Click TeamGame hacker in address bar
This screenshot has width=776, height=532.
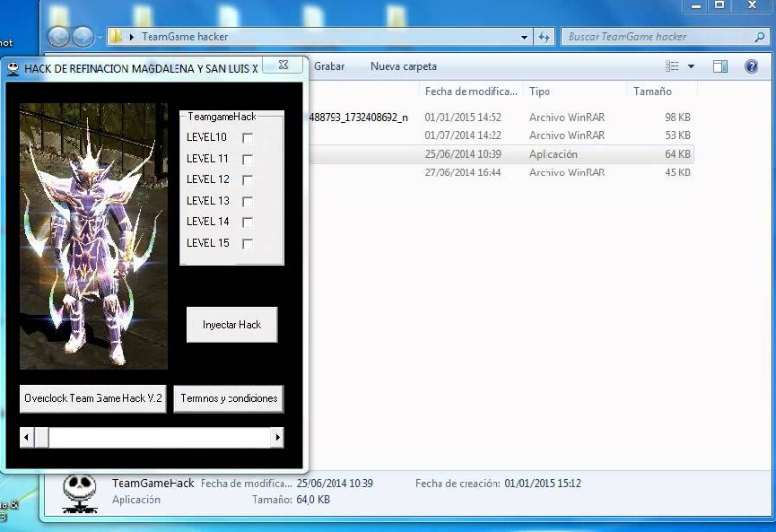185,37
